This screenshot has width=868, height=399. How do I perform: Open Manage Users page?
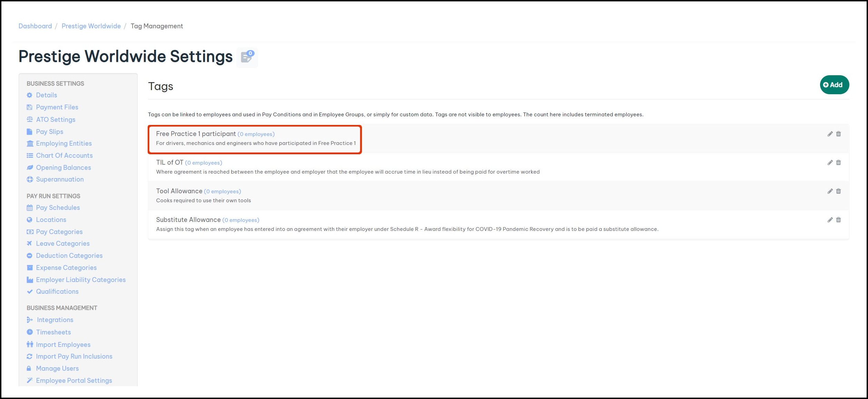click(x=57, y=368)
